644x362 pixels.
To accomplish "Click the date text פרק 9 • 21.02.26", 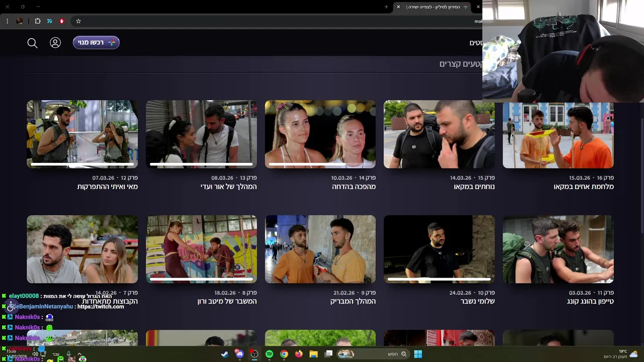I will [x=354, y=293].
